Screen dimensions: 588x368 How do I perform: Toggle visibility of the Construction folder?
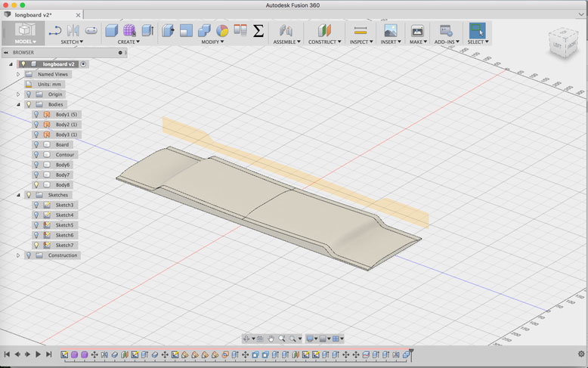tap(29, 255)
